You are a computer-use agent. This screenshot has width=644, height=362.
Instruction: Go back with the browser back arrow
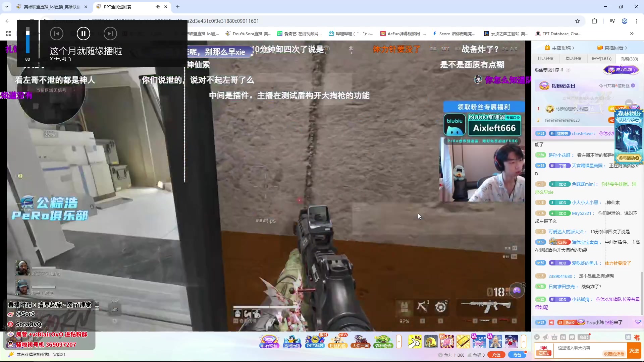(7, 21)
